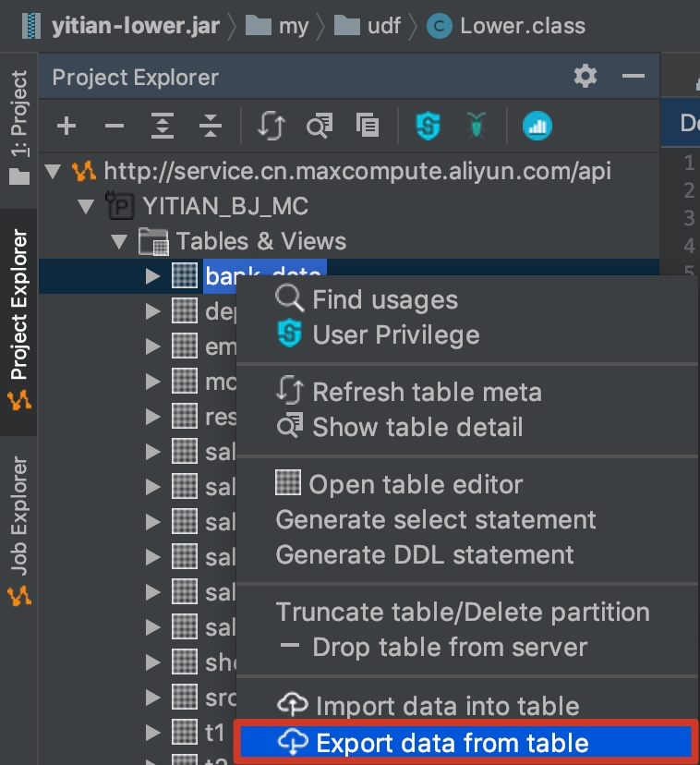Click the copy/duplicate icon in Project Explorer toolbar
This screenshot has height=765, width=700.
pyautogui.click(x=367, y=127)
